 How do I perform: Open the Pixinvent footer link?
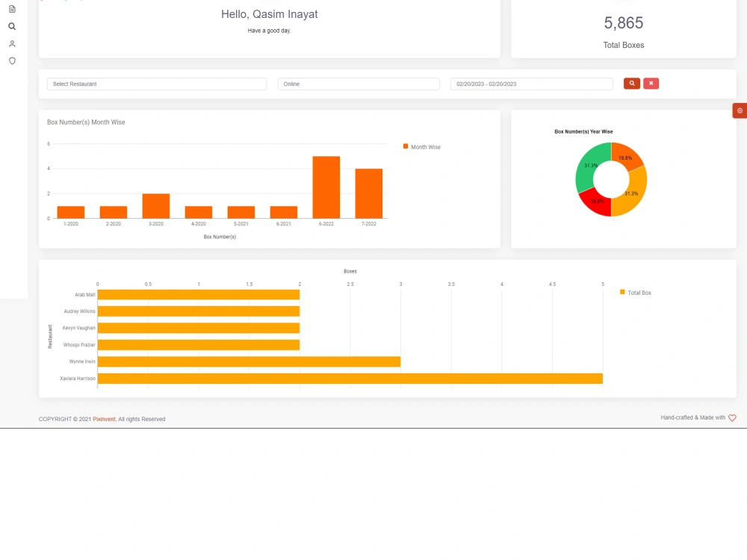tap(104, 419)
